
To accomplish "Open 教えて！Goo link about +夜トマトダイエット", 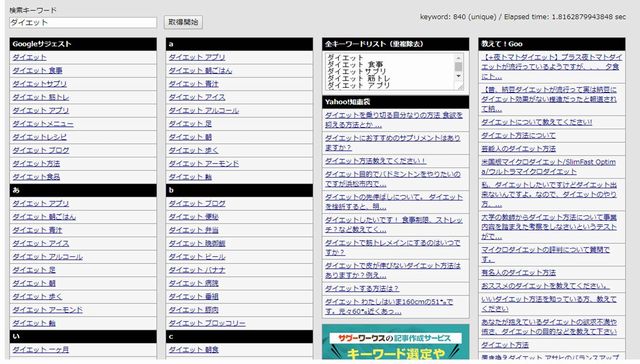I will pyautogui.click(x=552, y=67).
